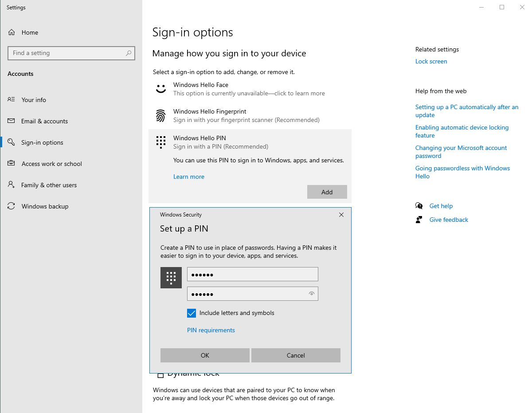This screenshot has height=413, width=532.
Task: Open the PIN requirements link
Action: click(211, 330)
